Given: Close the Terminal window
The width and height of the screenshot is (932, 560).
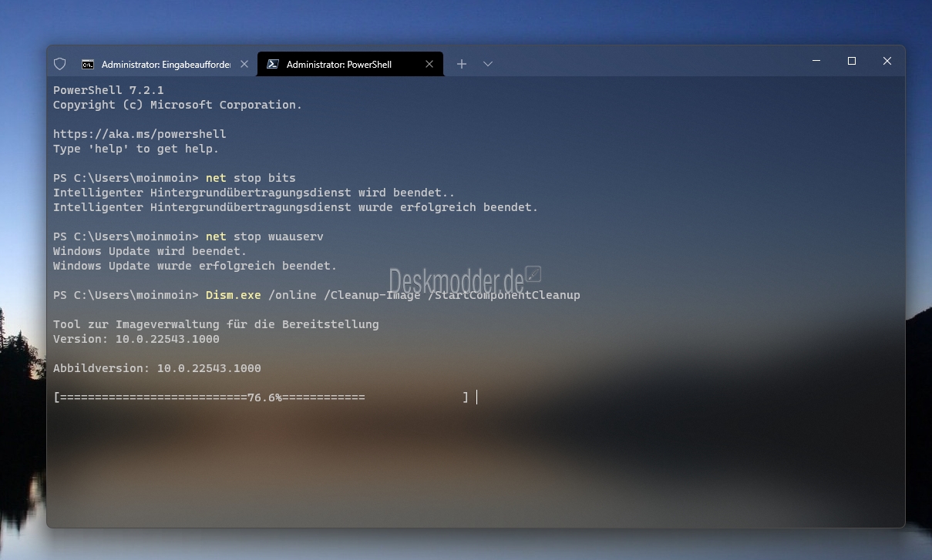Looking at the screenshot, I should 887,61.
